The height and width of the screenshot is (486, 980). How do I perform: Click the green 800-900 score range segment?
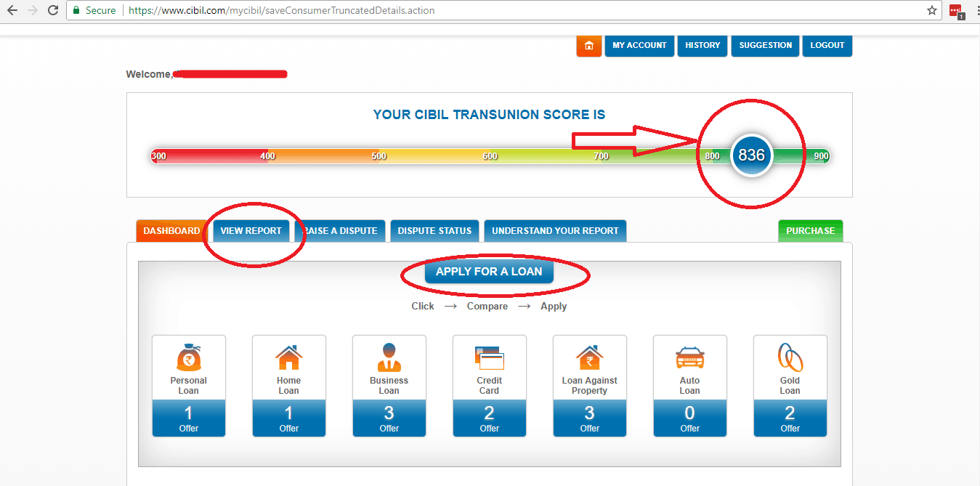click(x=771, y=156)
